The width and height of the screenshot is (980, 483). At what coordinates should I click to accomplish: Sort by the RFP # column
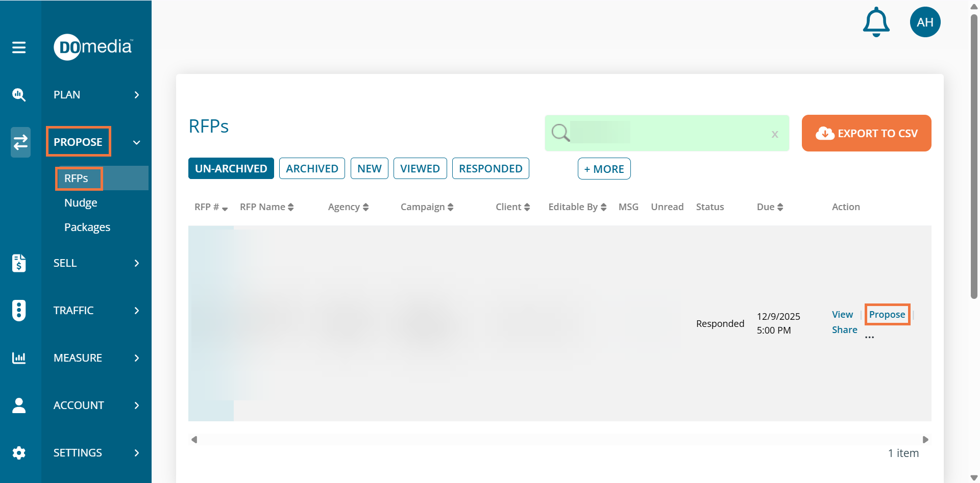pos(210,207)
